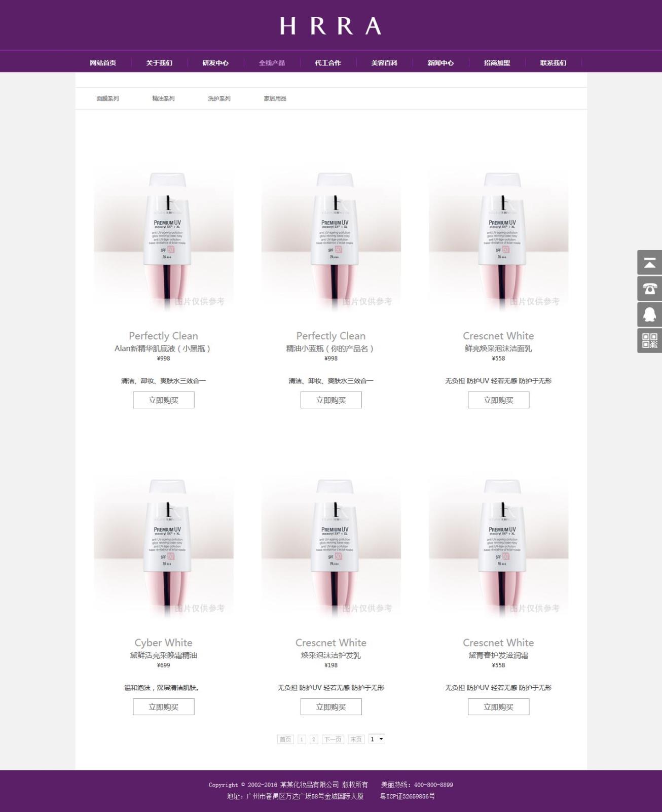
Task: Switch to the 精油系列 category tab
Action: tap(163, 98)
